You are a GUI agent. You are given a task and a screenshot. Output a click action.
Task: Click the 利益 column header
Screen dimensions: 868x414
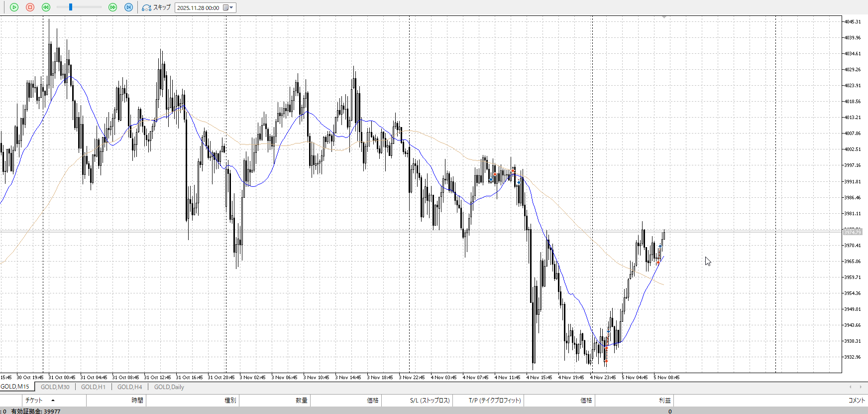click(664, 400)
